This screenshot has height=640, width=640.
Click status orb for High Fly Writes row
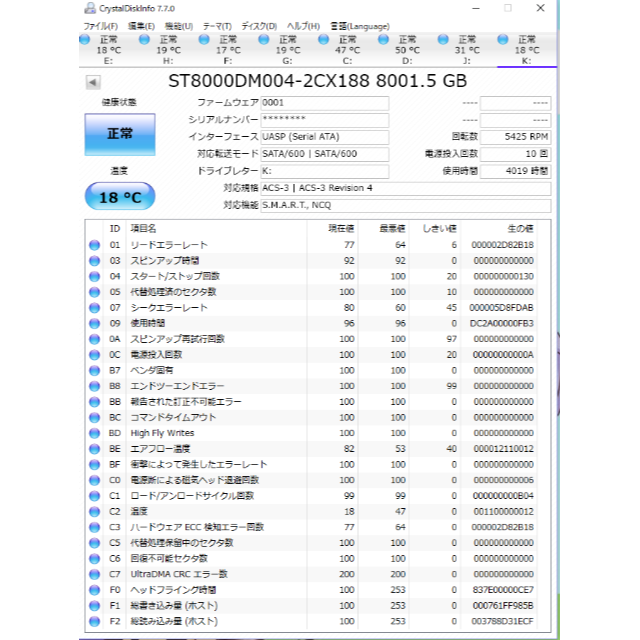point(94,433)
